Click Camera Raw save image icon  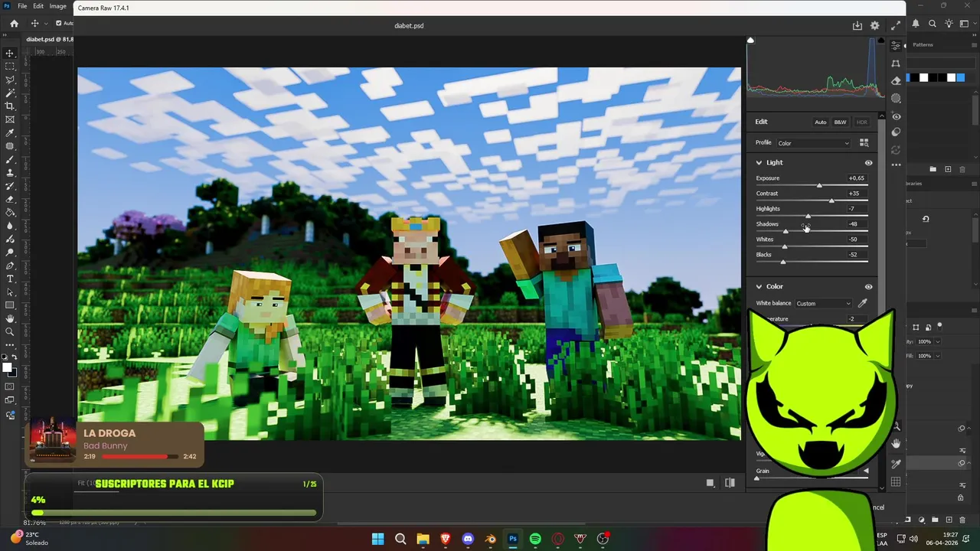click(x=857, y=25)
